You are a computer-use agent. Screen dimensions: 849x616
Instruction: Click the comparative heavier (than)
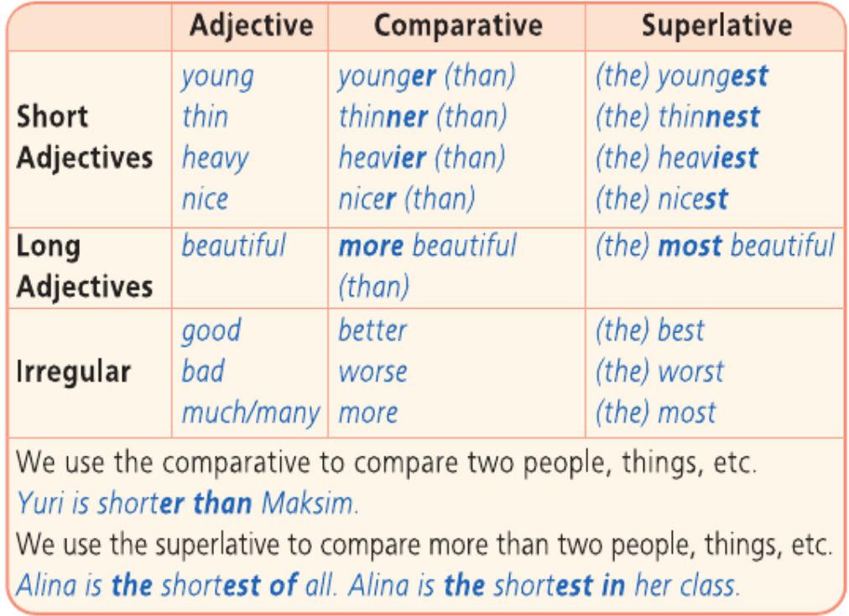point(422,159)
